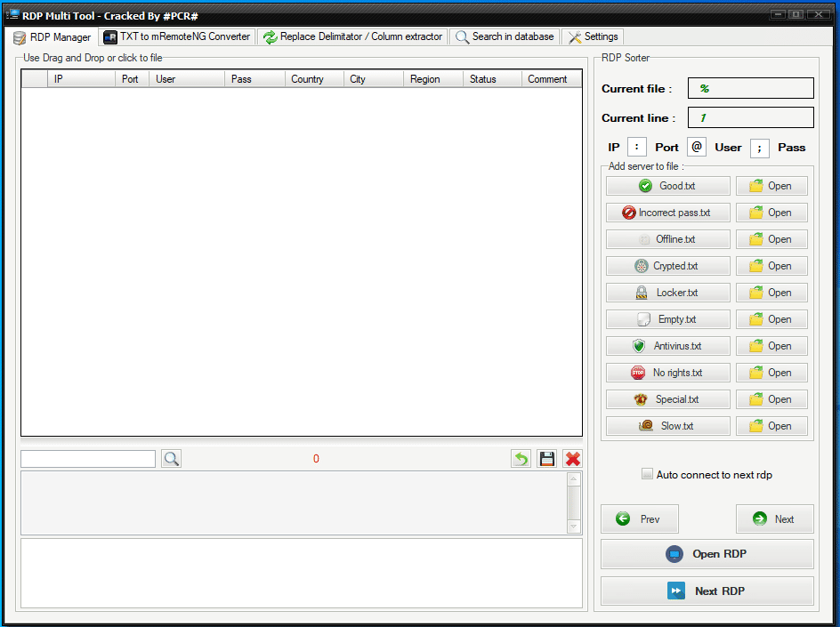Open the Incorrect pass.txt file folder
Screen dimensions: 840x627
[771, 213]
